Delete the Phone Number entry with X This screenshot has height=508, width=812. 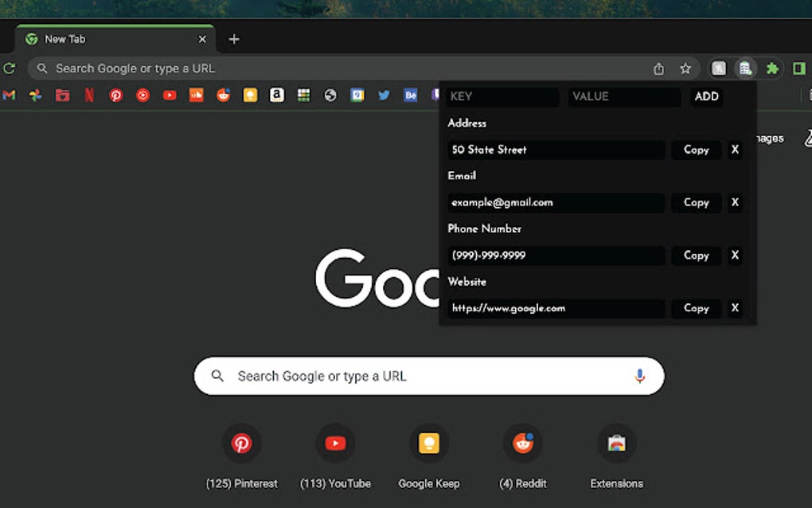735,256
